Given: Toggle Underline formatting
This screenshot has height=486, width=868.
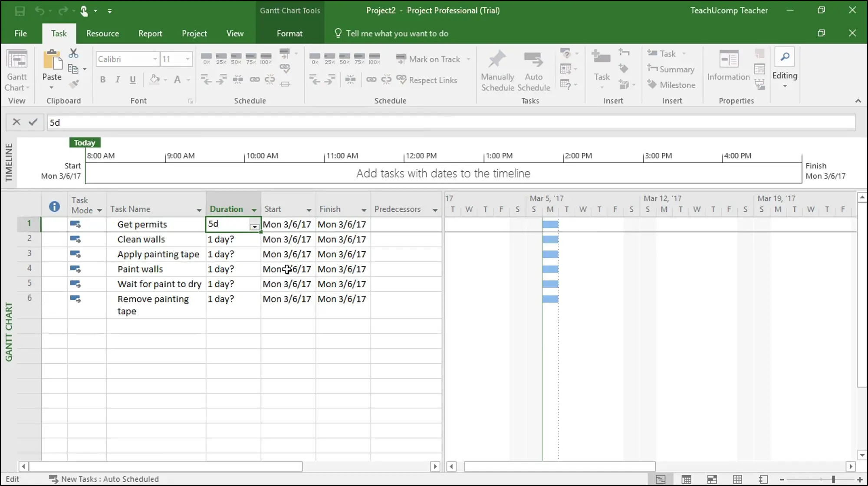Looking at the screenshot, I should (x=133, y=79).
